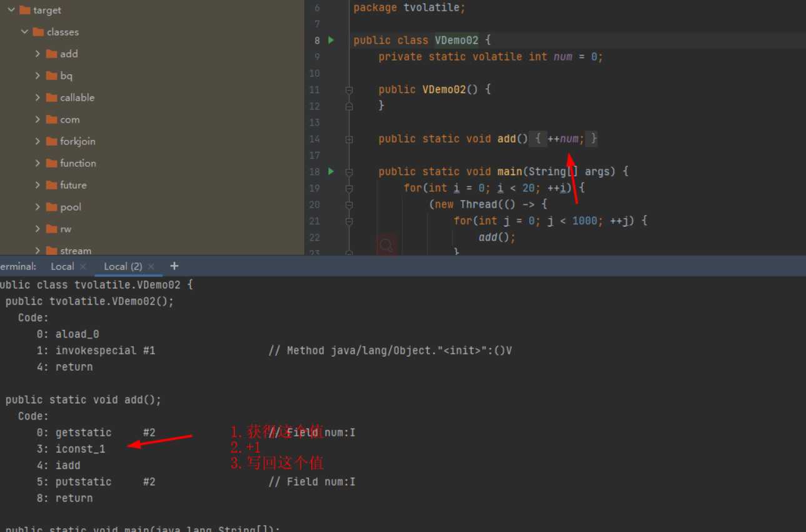Click 'aload_0' instruction in terminal
Image resolution: width=806 pixels, height=532 pixels.
coord(77,334)
